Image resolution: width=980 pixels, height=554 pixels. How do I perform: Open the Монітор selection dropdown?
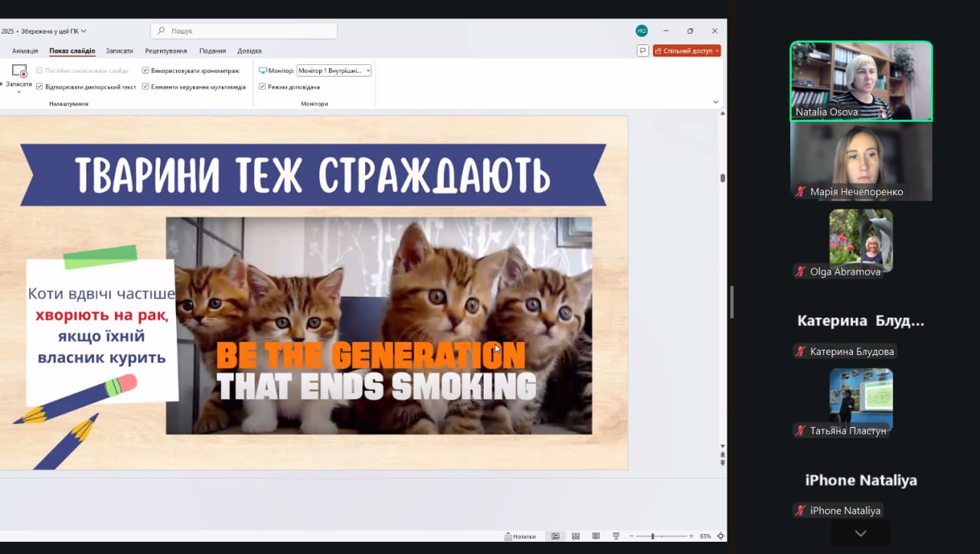coord(334,70)
